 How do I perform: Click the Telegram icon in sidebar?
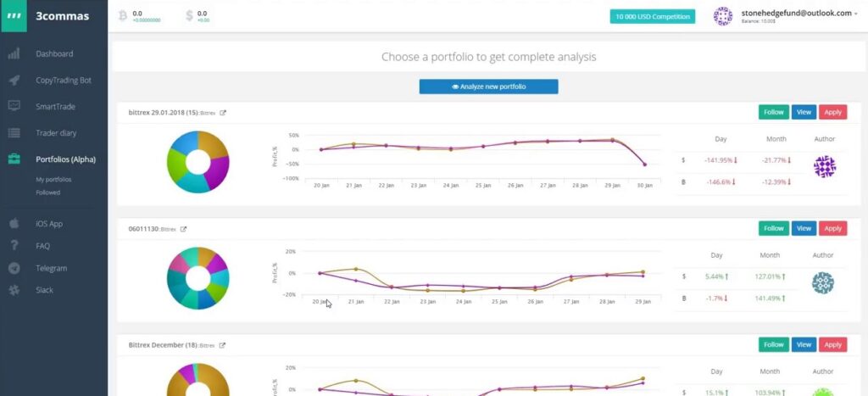(x=14, y=268)
